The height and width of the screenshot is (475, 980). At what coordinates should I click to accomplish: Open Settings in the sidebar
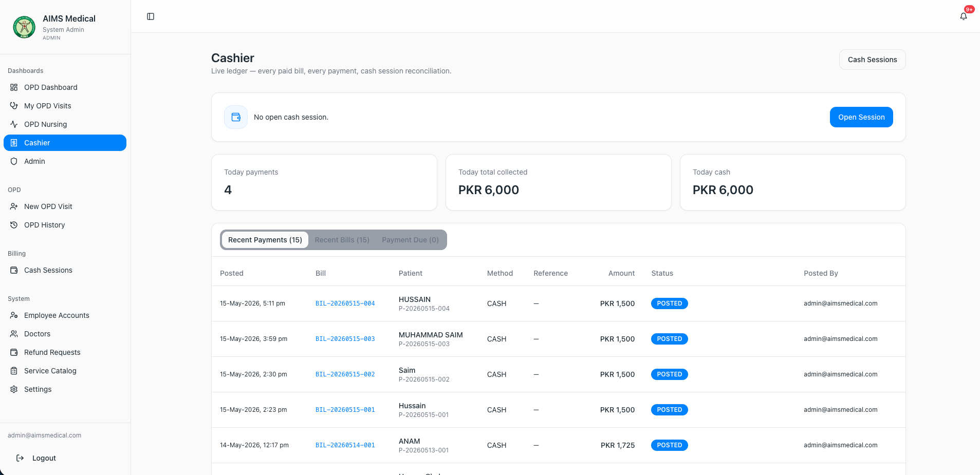65,389
